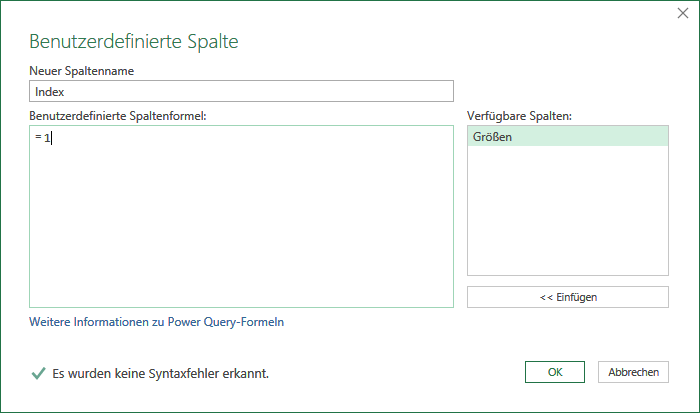Viewport: 700px width, 413px height.
Task: Cancel using the Abbrechen button
Action: pos(633,372)
